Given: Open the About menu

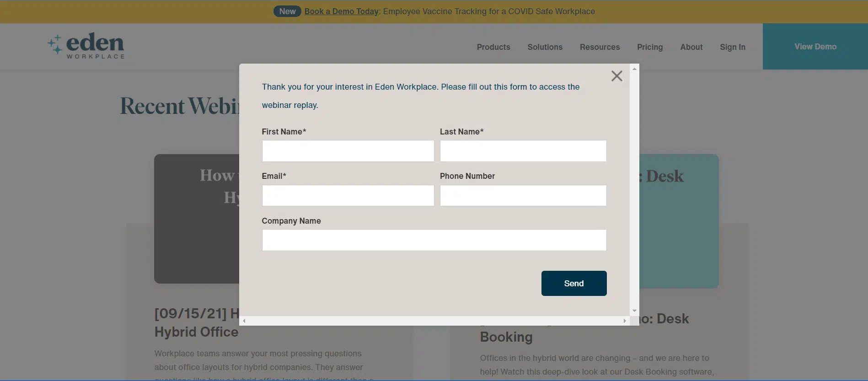Looking at the screenshot, I should tap(691, 47).
